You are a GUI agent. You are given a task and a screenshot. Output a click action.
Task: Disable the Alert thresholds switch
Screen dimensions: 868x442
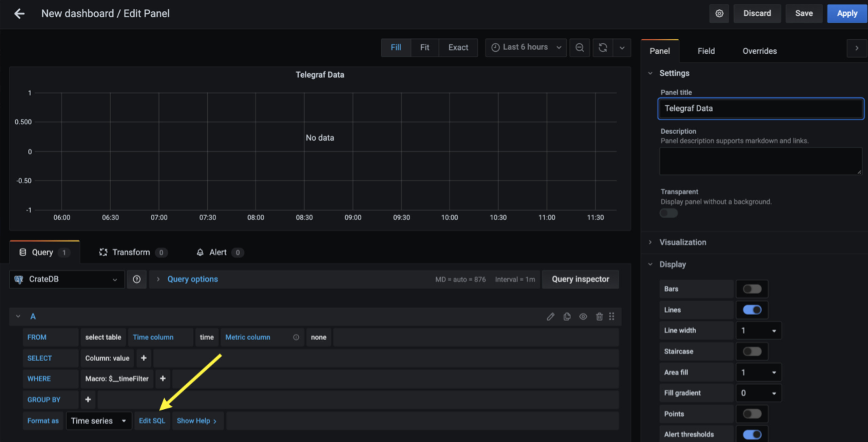[x=752, y=435]
